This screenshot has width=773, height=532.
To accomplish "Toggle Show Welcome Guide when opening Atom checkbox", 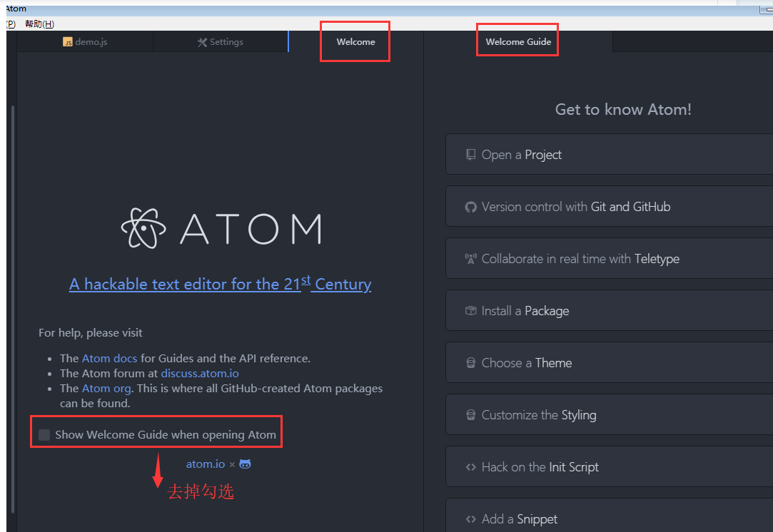I will 44,434.
